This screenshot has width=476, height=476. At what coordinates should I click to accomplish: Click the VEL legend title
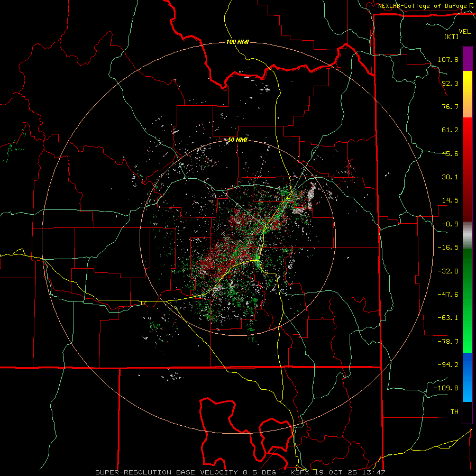pyautogui.click(x=464, y=32)
